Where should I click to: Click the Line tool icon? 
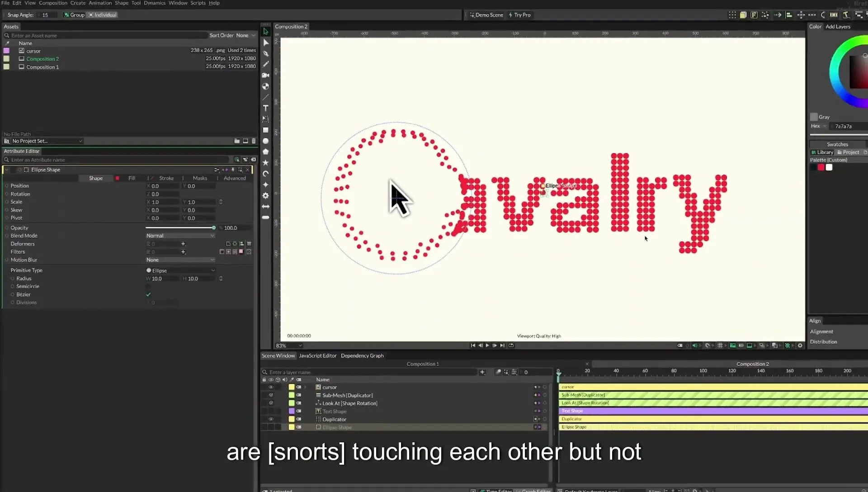pos(266,97)
